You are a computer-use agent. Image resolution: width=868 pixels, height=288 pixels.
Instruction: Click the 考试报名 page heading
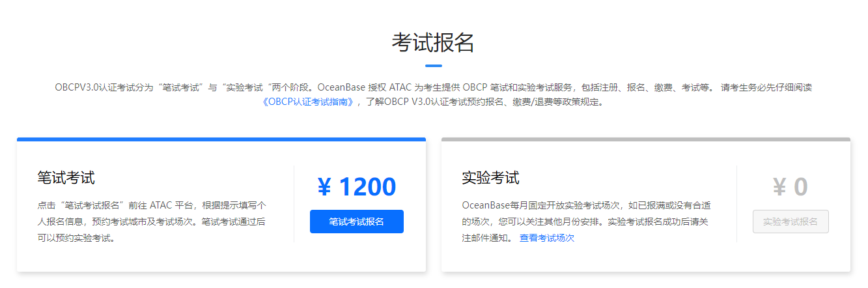434,42
